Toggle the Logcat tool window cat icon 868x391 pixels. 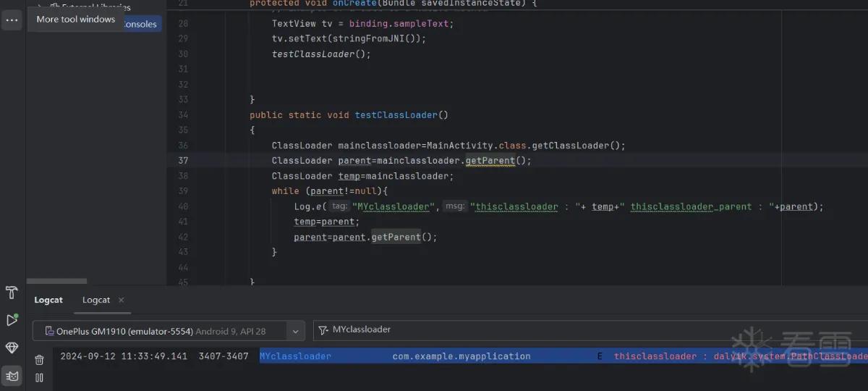click(12, 376)
